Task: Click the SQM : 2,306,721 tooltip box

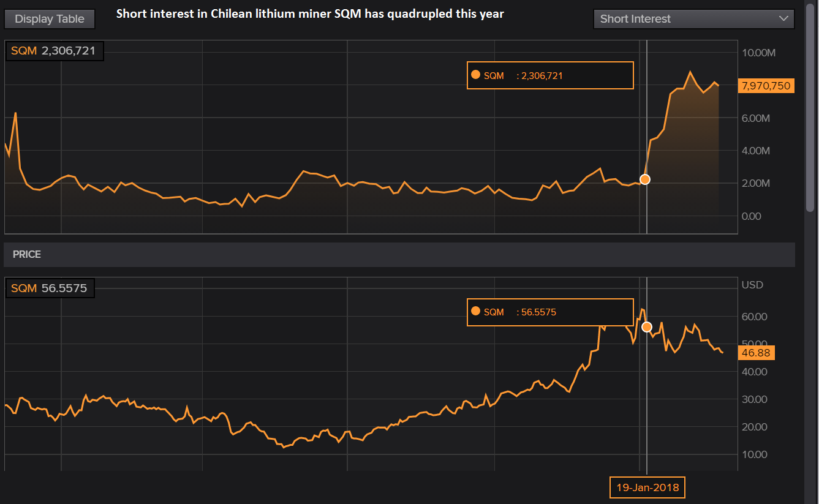Action: [549, 75]
